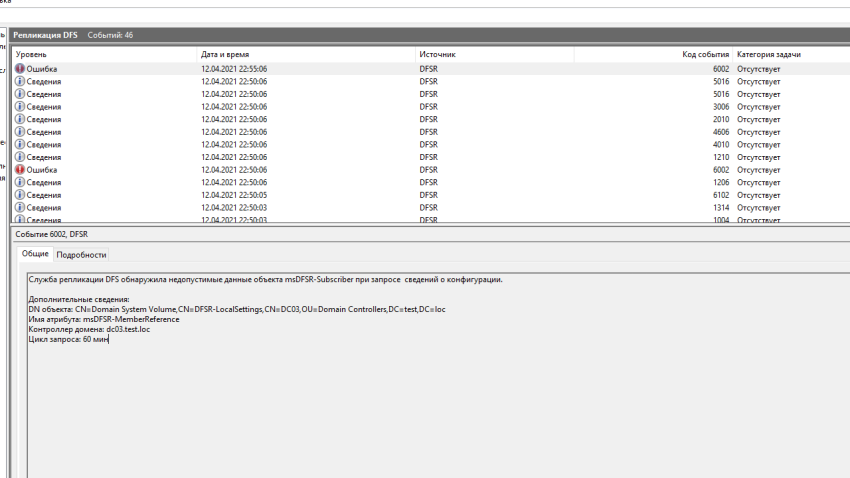Click the 'Цикл запроса: 60 мин' line
The height and width of the screenshot is (478, 850).
pos(68,339)
